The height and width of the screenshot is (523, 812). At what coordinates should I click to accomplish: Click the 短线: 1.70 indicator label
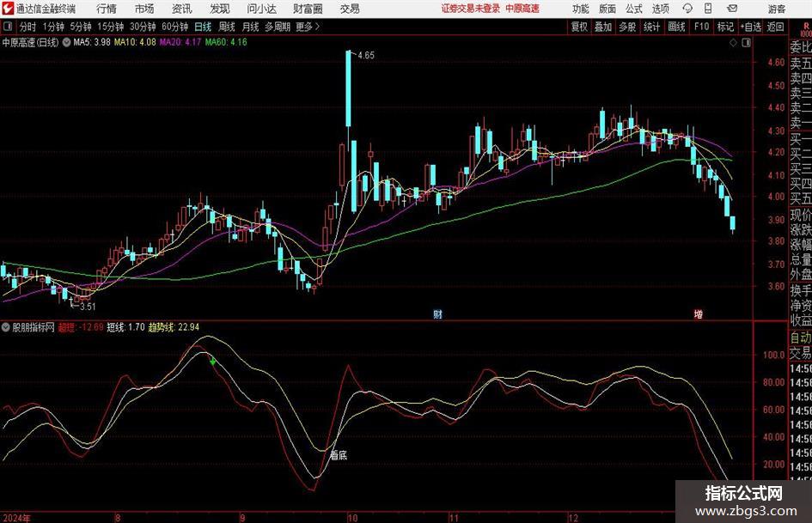coord(125,326)
